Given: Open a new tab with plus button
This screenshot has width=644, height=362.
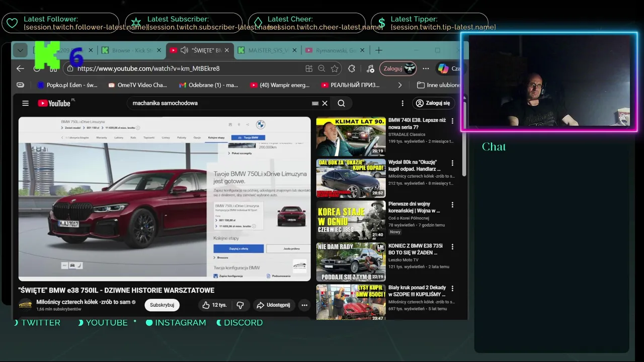Looking at the screenshot, I should pos(379,50).
